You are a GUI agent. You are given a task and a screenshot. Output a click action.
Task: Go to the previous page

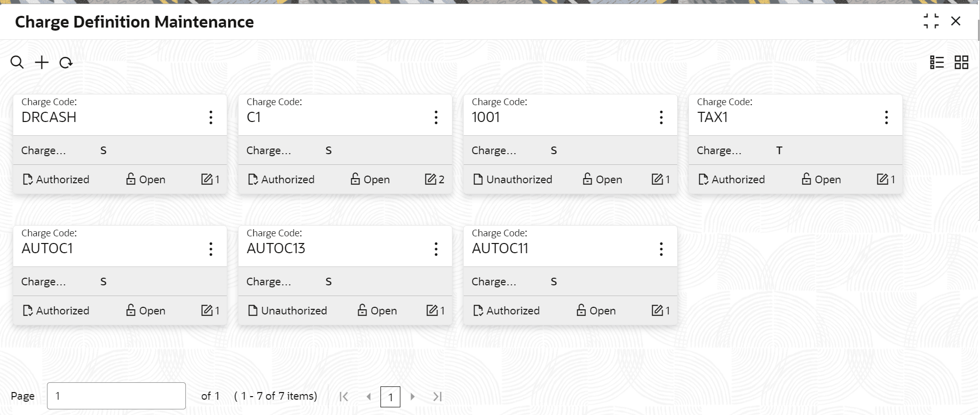click(368, 397)
